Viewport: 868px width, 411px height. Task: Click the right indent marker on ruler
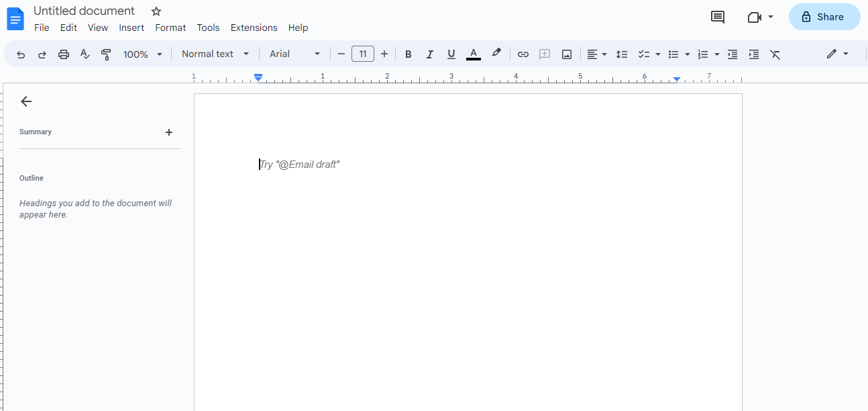click(677, 79)
